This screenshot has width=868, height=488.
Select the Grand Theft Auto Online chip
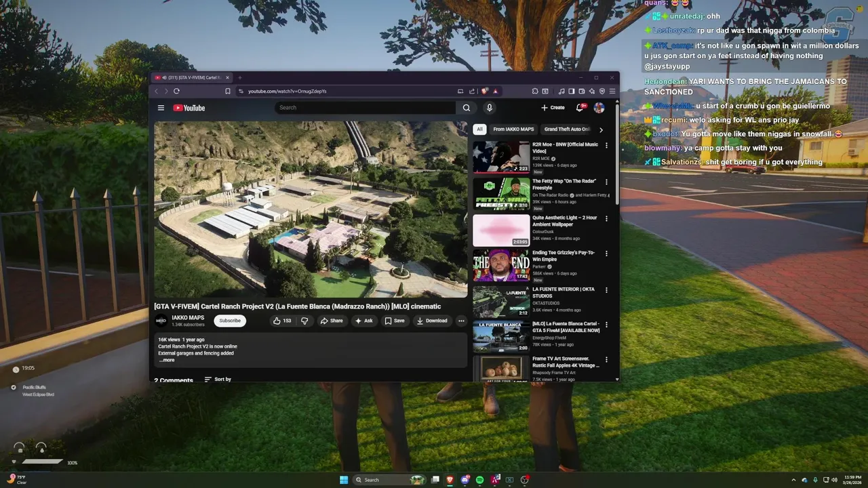click(x=567, y=129)
